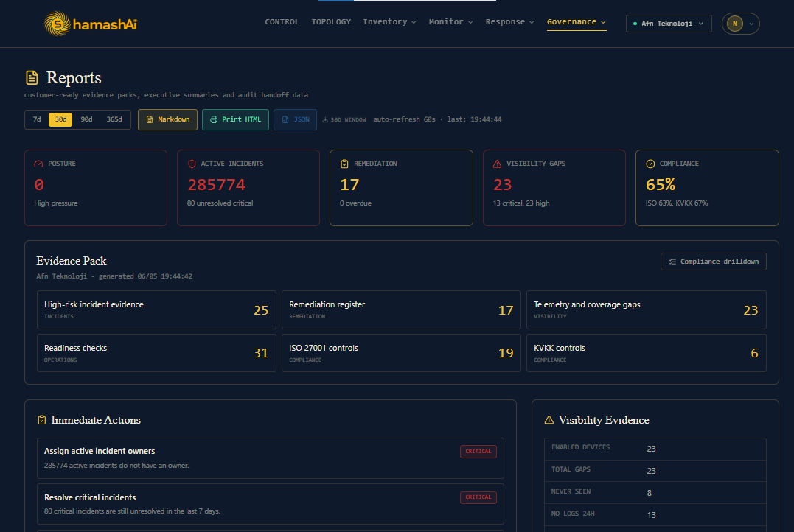Click the Active Incidents shield alert icon
This screenshot has width=794, height=532.
pos(192,164)
